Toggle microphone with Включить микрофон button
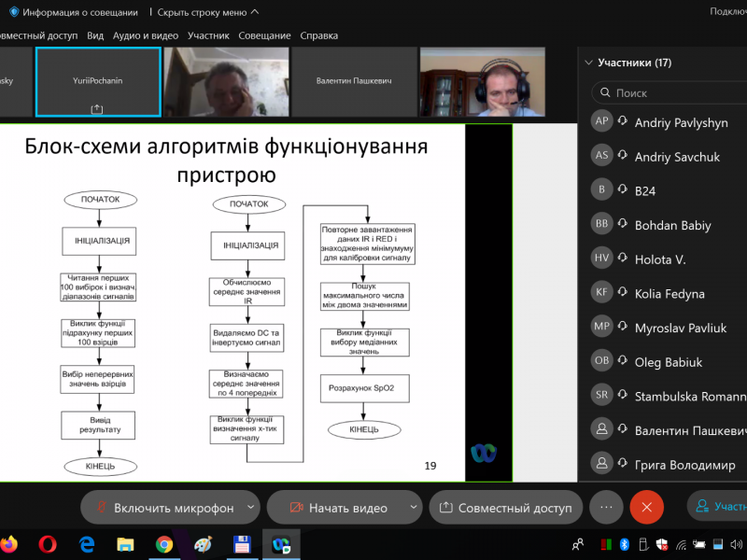The image size is (747, 560). [x=163, y=508]
